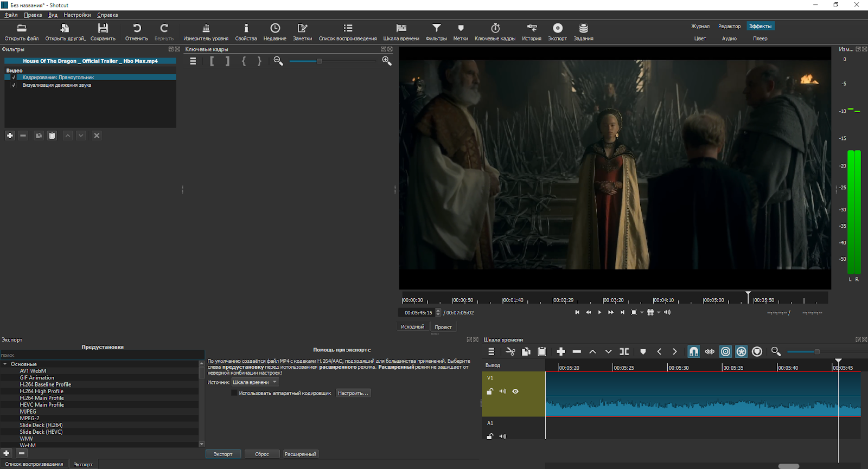Lock the V1 track
Image resolution: width=868 pixels, height=469 pixels.
490,391
